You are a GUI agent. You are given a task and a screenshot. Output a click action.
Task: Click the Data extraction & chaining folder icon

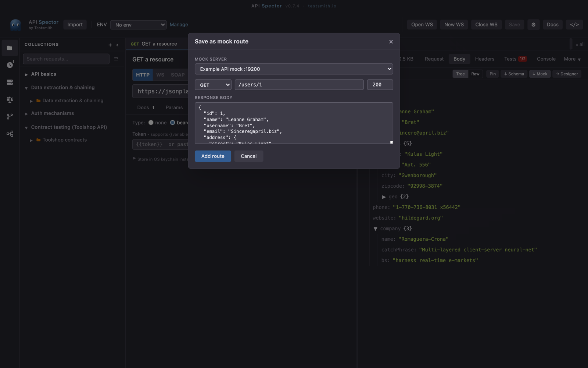(x=38, y=100)
